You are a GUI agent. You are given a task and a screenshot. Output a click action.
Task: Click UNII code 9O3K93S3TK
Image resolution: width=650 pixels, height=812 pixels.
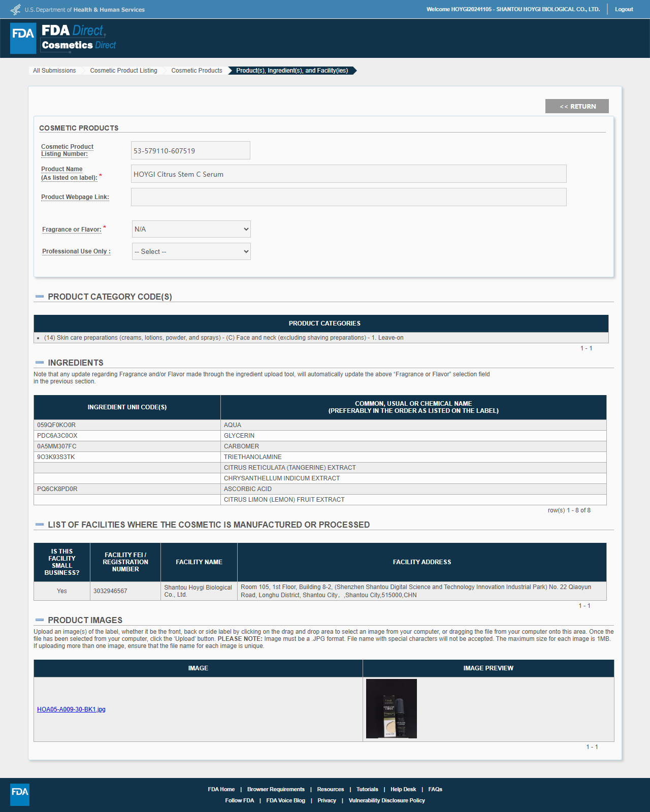click(x=56, y=457)
